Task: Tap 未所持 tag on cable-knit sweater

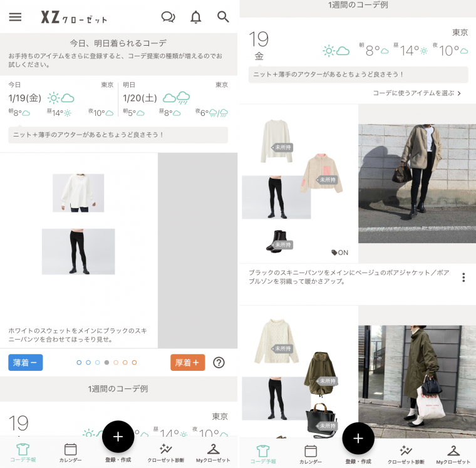Action: (282, 348)
